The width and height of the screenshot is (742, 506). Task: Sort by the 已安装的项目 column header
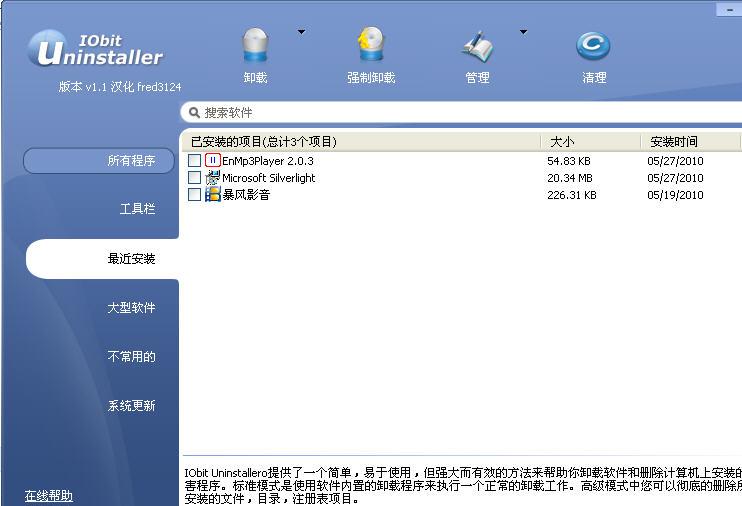click(361, 142)
